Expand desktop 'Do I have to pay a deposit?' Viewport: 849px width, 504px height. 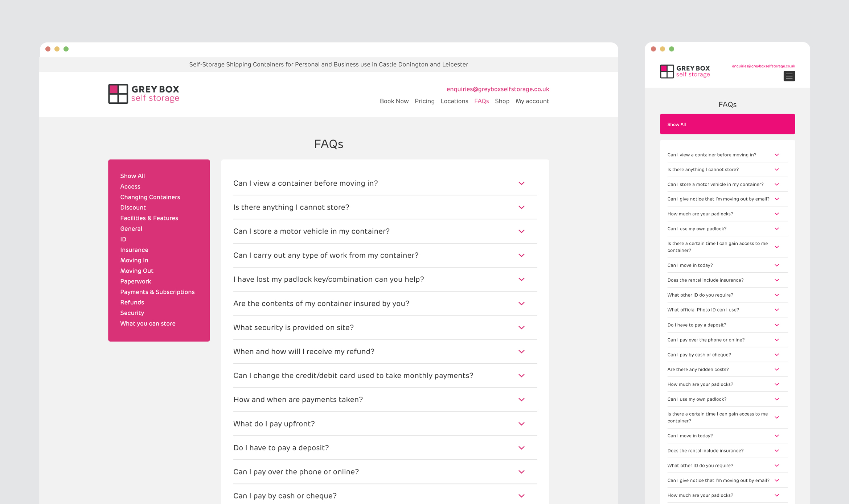(x=385, y=448)
